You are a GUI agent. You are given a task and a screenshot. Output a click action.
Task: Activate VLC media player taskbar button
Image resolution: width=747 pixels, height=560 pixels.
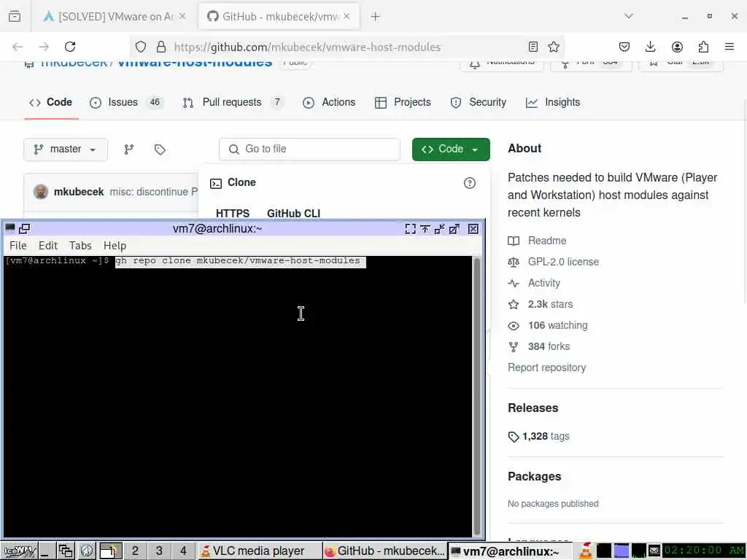tap(259, 551)
